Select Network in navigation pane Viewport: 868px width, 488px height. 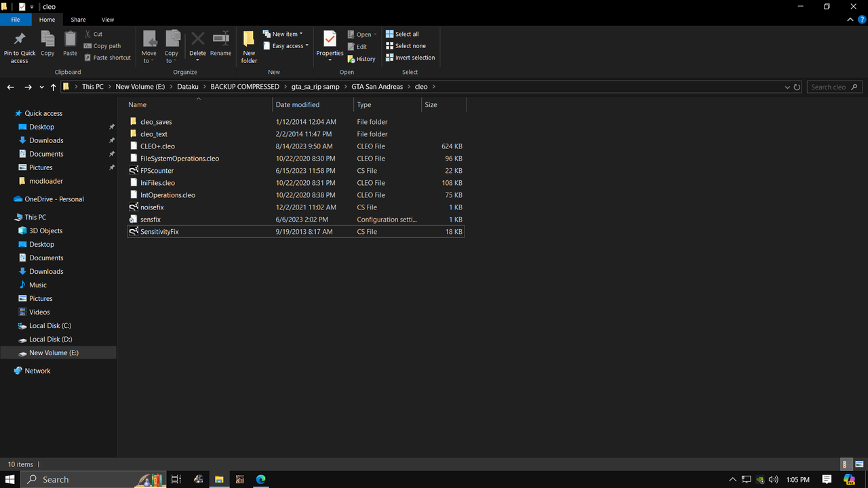[37, 371]
